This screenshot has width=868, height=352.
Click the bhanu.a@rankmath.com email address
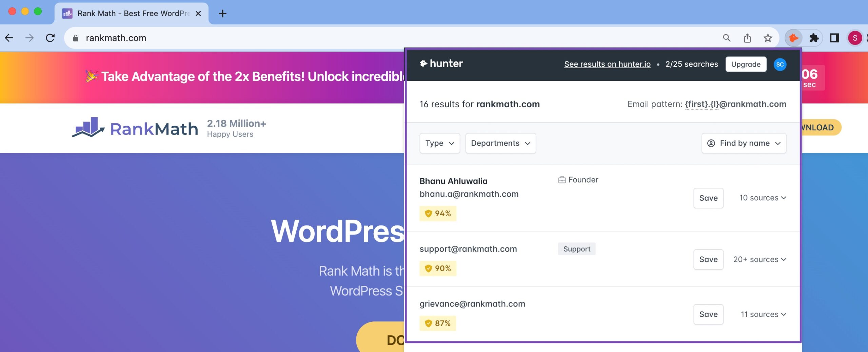[x=469, y=194]
